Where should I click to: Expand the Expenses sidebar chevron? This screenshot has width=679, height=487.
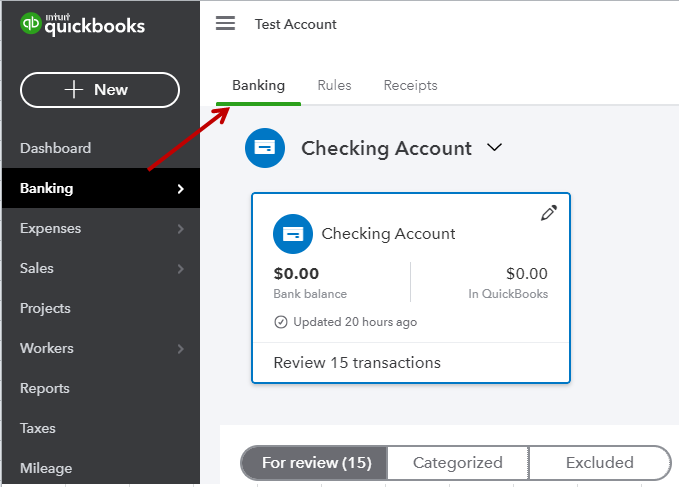(181, 229)
